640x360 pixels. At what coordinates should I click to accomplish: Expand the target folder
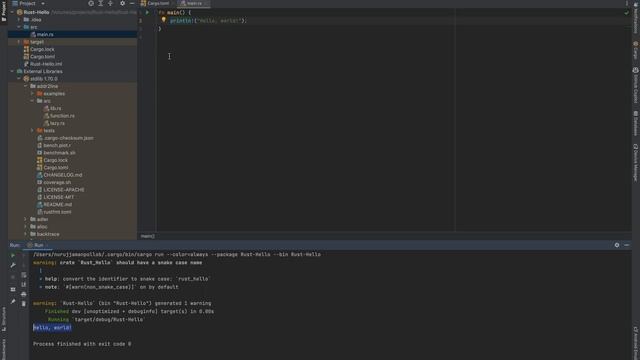point(19,42)
